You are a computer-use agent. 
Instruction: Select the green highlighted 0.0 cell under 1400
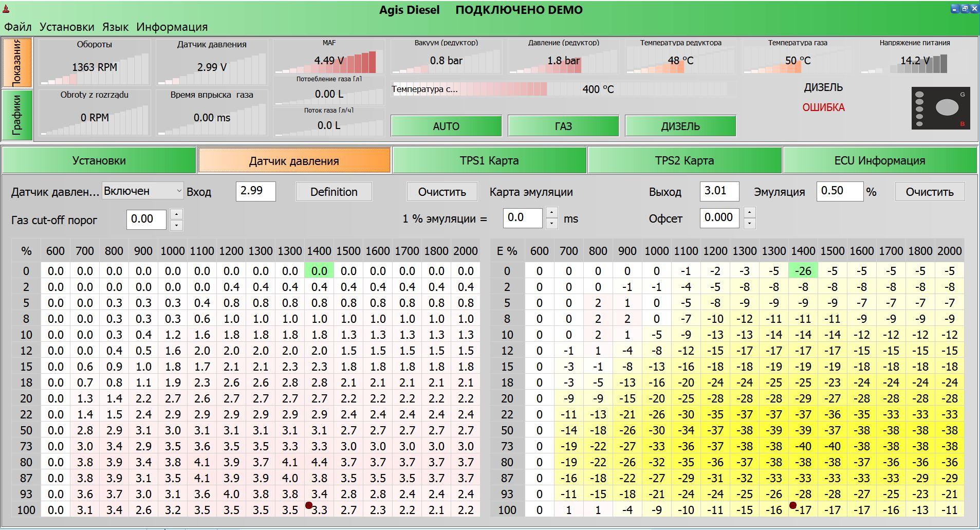[x=319, y=271]
